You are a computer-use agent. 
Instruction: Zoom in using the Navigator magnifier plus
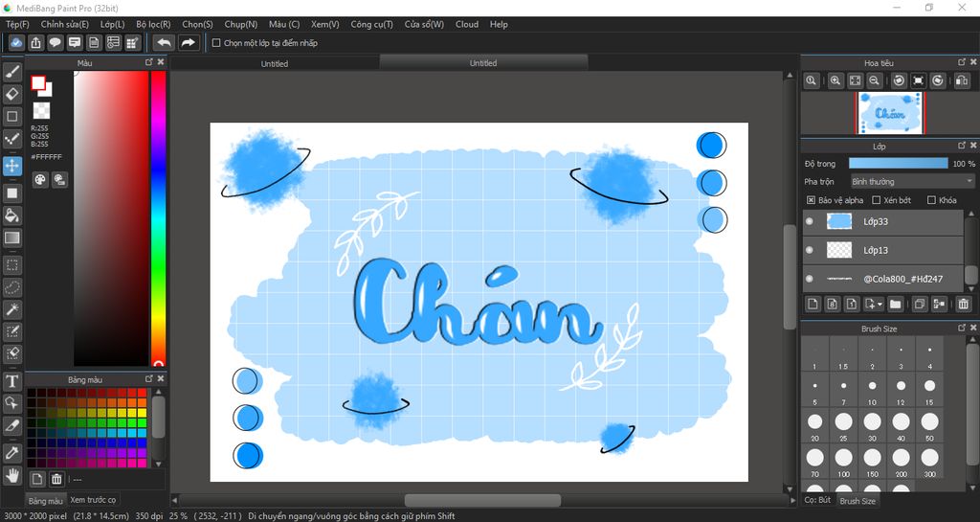pos(835,80)
